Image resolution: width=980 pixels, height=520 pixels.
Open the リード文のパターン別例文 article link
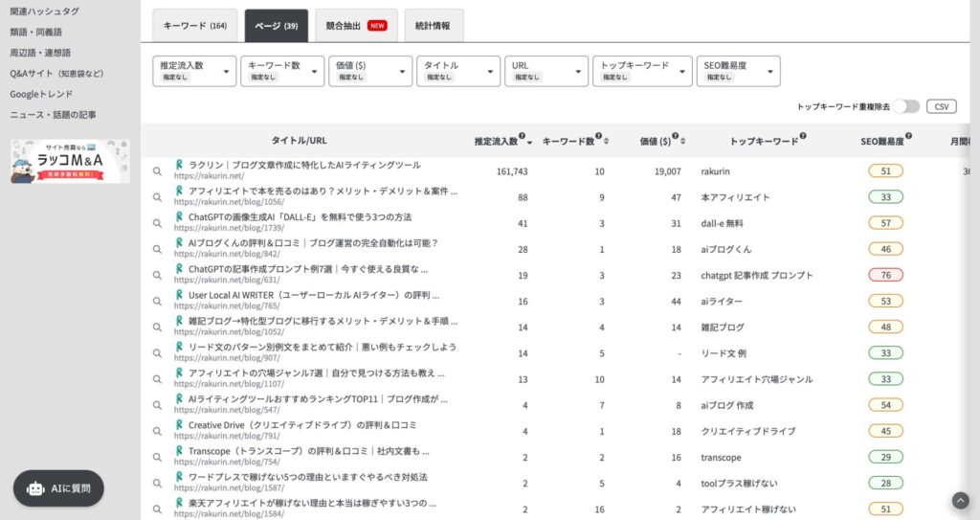point(323,347)
